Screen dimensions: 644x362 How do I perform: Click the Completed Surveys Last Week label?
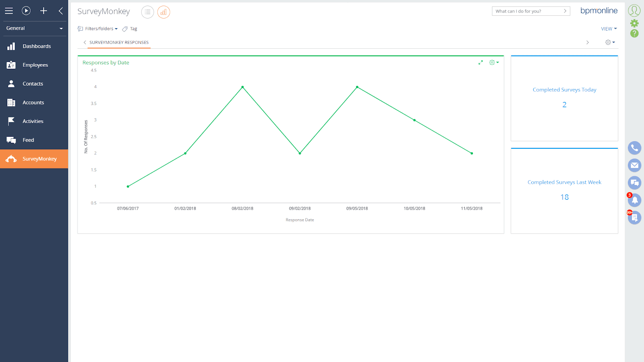click(564, 182)
